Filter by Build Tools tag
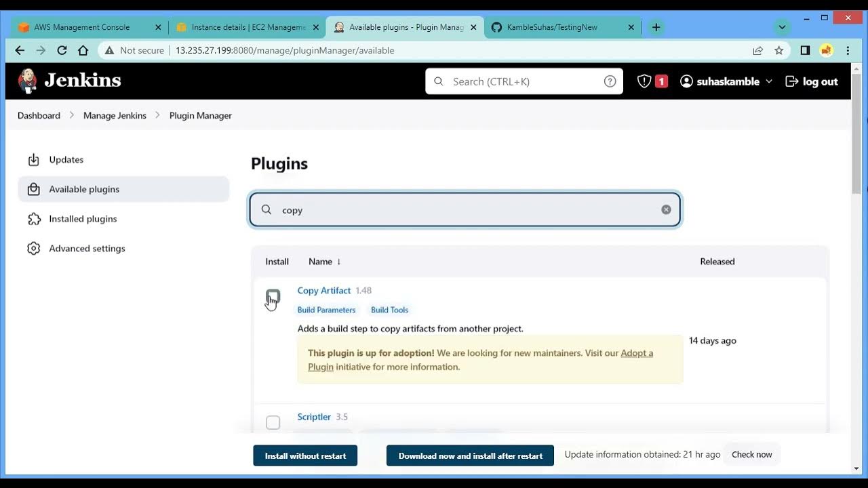868x488 pixels. pyautogui.click(x=389, y=310)
